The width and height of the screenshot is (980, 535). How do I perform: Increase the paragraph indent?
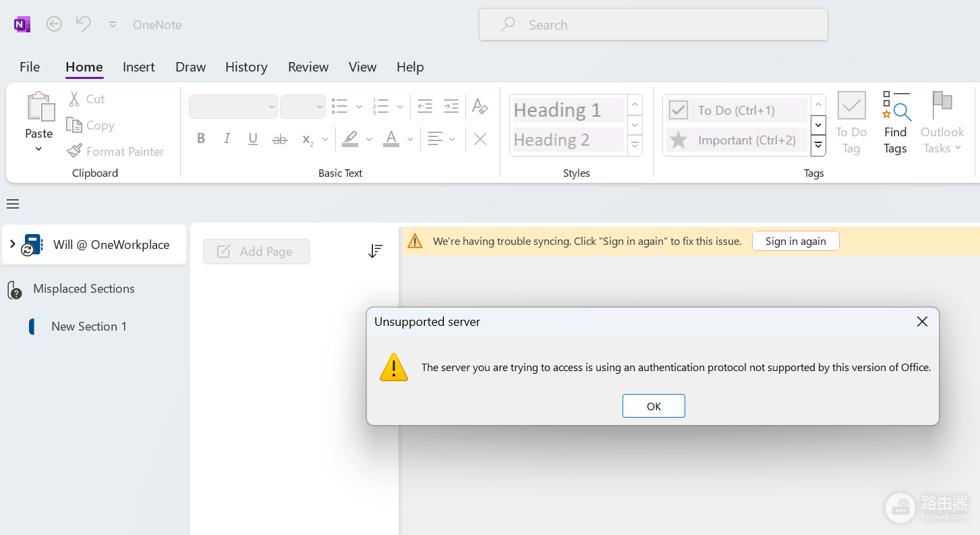coord(451,106)
